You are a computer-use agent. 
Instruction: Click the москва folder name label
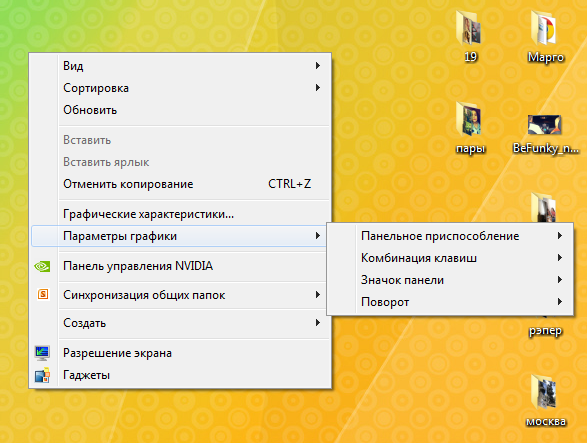[545, 422]
